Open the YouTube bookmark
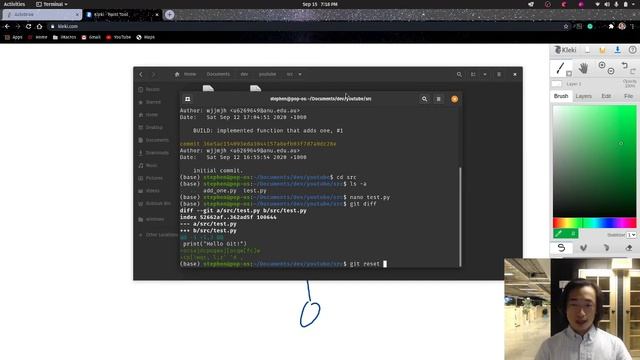Viewport: 640px width, 360px height. (x=118, y=37)
